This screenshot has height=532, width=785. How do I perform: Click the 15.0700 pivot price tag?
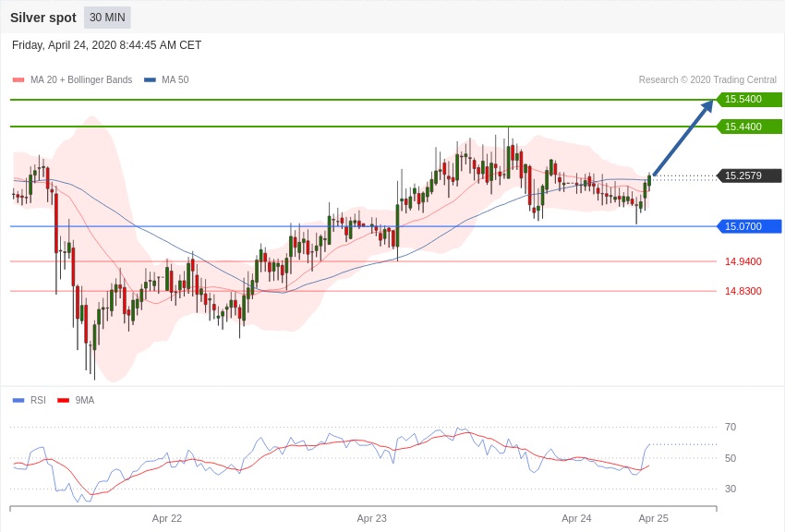(x=749, y=226)
